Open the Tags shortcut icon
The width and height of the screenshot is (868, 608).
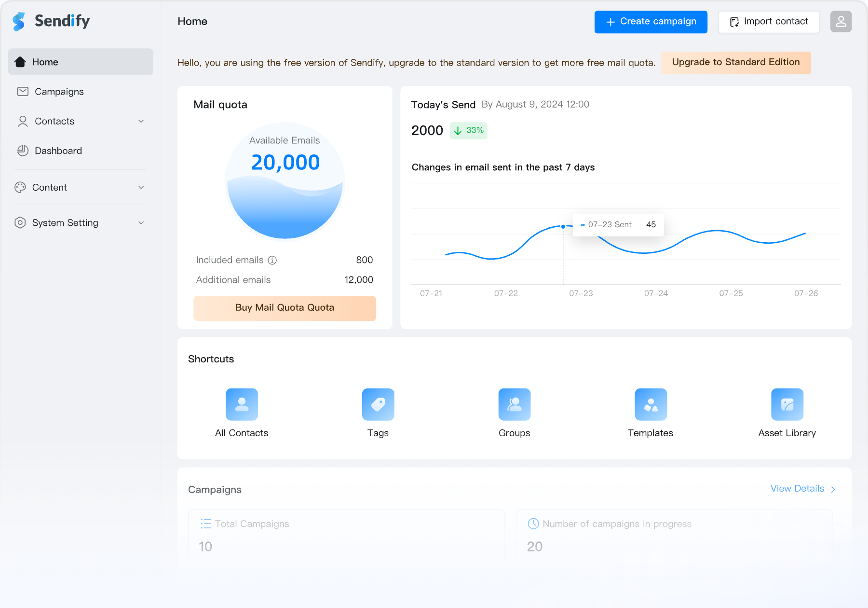point(378,404)
